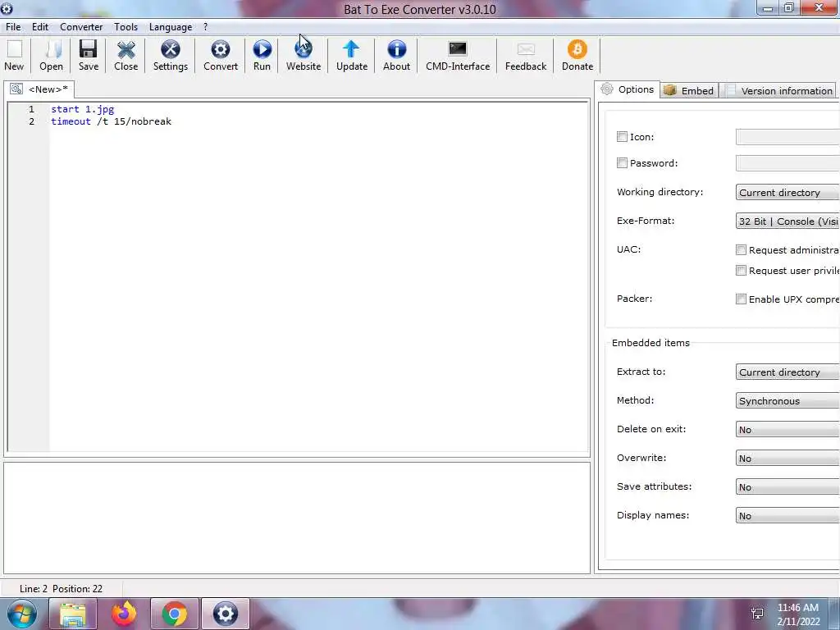Check Request user privileges option
This screenshot has height=630, width=840.
coord(741,271)
